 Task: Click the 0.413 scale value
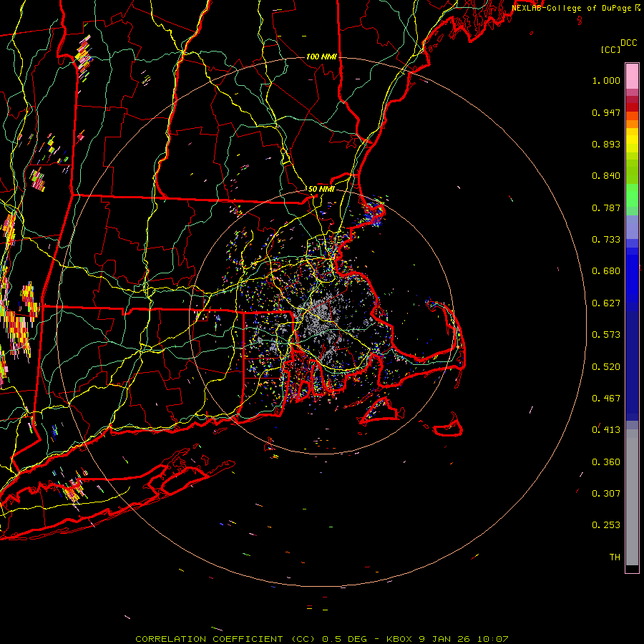pyautogui.click(x=606, y=430)
